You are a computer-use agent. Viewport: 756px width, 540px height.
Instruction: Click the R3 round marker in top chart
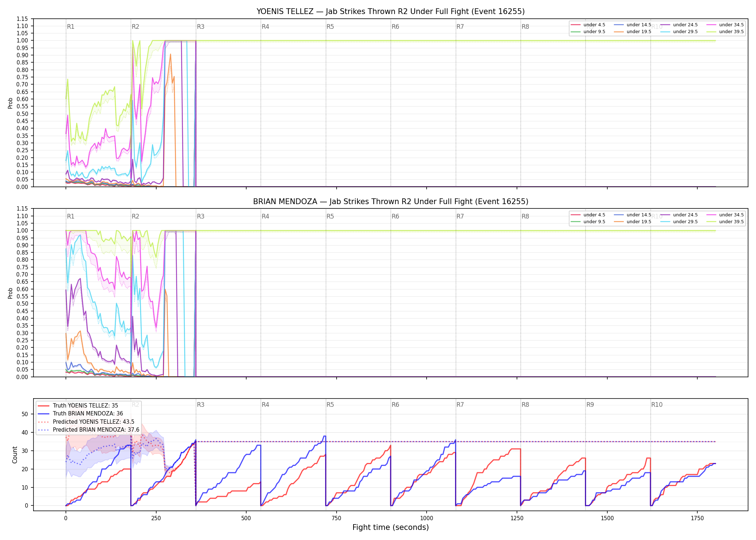click(201, 27)
